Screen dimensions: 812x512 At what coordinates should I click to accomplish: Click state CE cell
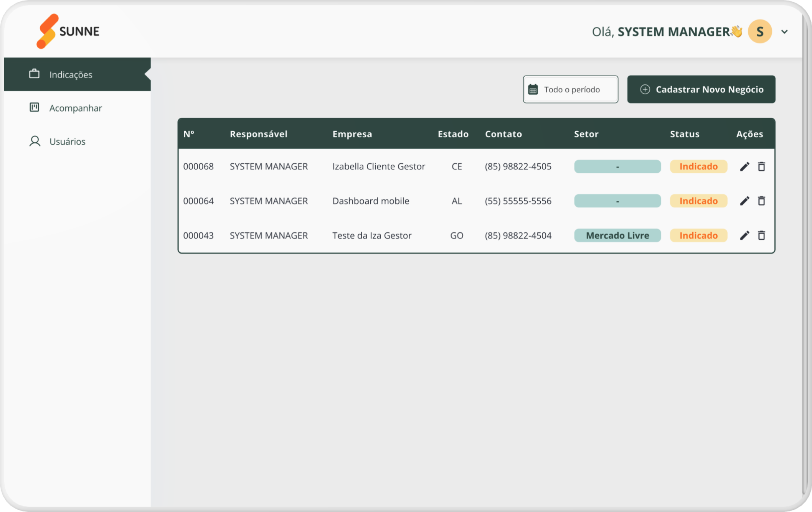(x=457, y=166)
